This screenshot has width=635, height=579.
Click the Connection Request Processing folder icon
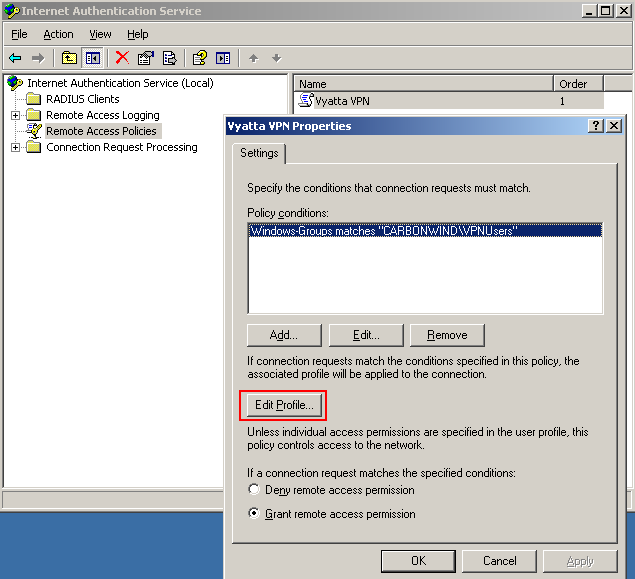[33, 147]
